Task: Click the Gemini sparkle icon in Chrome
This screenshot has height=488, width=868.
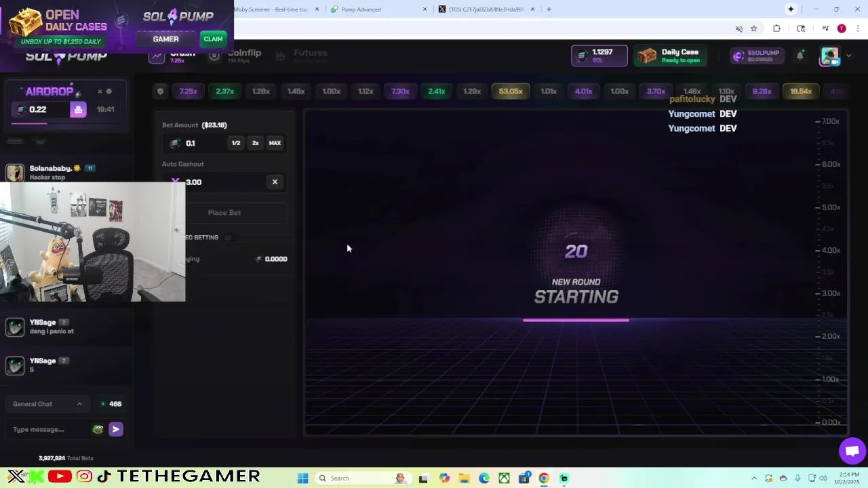Action: coord(791,9)
